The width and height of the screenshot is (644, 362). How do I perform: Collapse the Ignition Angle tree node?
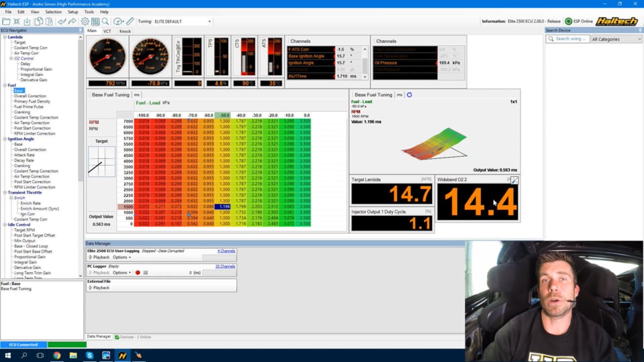5,139
